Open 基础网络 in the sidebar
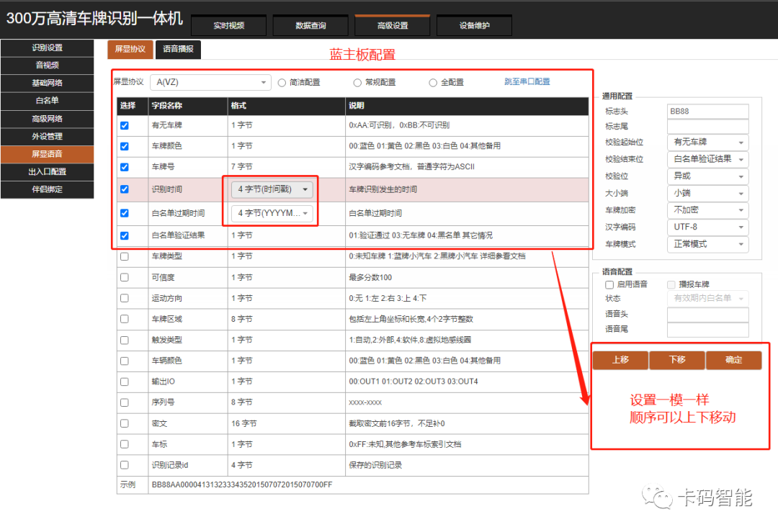 tap(47, 84)
